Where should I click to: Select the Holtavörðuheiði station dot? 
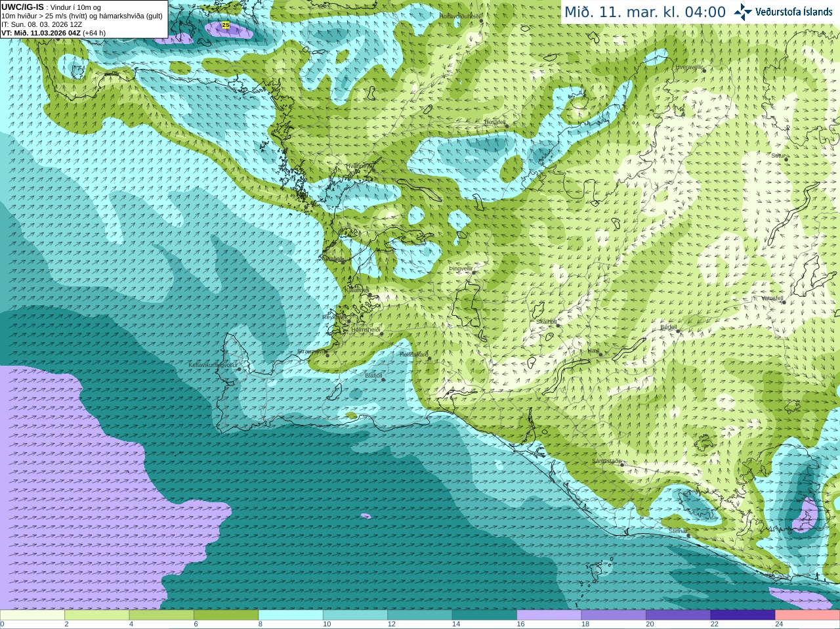click(481, 20)
